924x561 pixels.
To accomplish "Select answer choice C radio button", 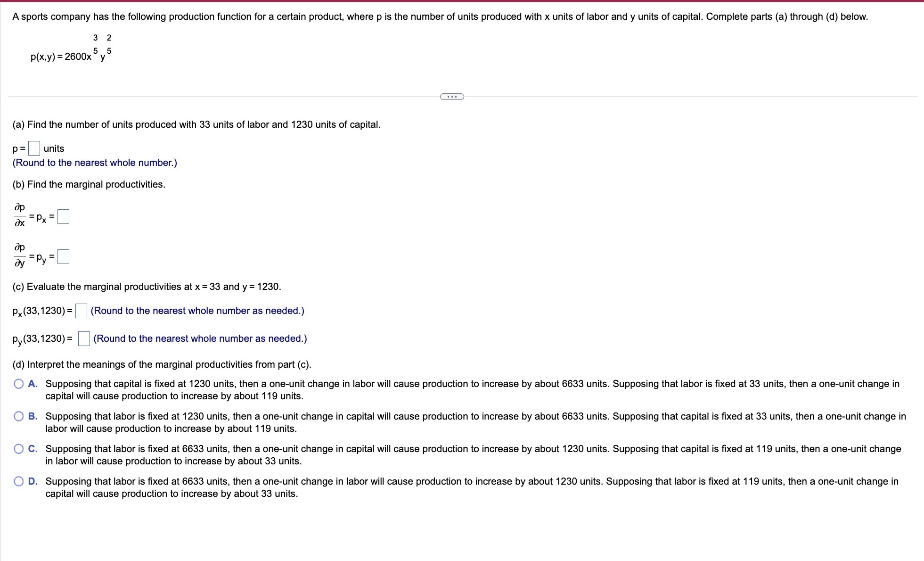I will pyautogui.click(x=19, y=449).
